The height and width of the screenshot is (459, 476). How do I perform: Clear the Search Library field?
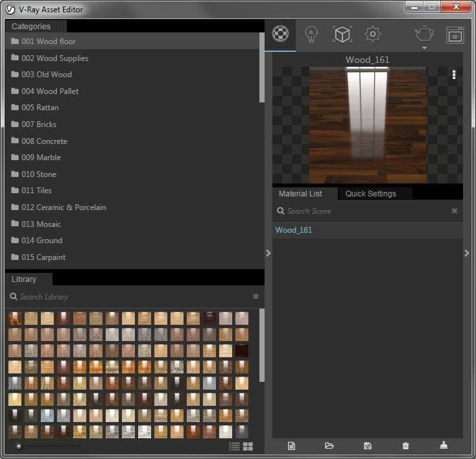click(256, 296)
